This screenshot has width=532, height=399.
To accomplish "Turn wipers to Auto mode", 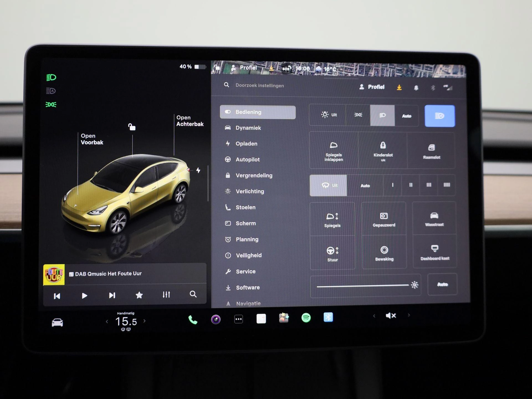I will coord(365,186).
